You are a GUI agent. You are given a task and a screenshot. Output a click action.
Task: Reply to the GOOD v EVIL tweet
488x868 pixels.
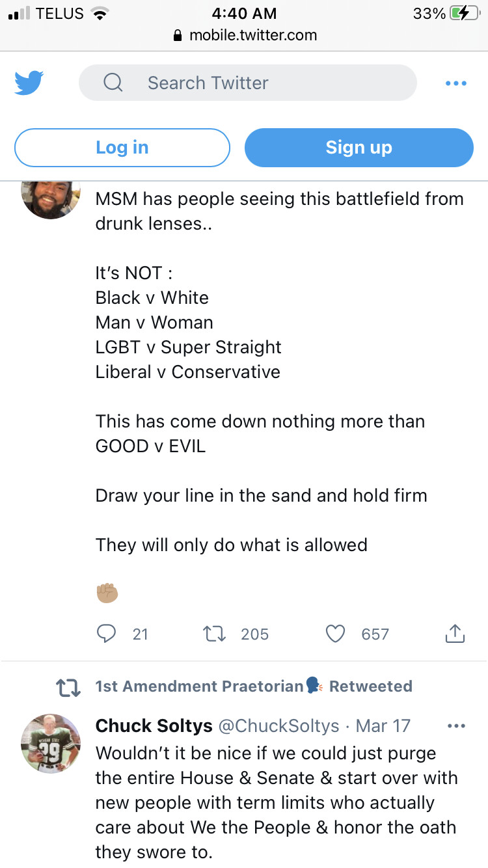106,633
